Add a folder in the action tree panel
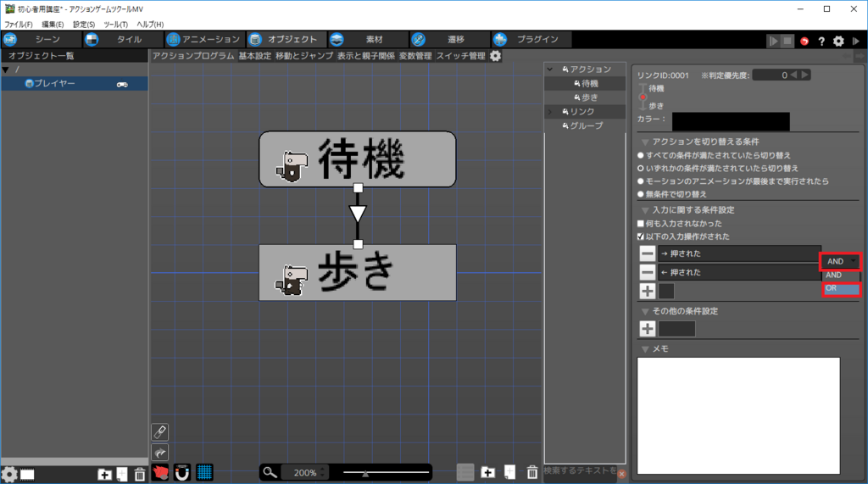This screenshot has height=484, width=868. [x=487, y=472]
